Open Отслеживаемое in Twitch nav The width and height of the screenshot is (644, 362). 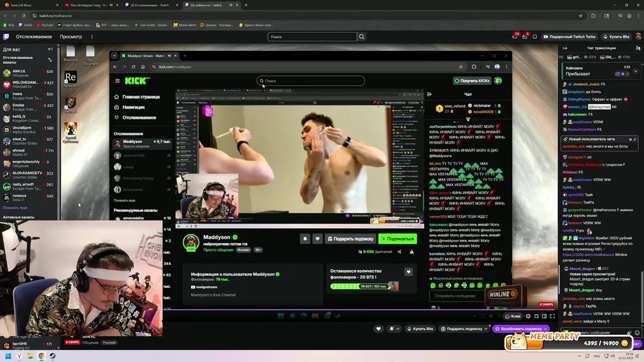34,37
